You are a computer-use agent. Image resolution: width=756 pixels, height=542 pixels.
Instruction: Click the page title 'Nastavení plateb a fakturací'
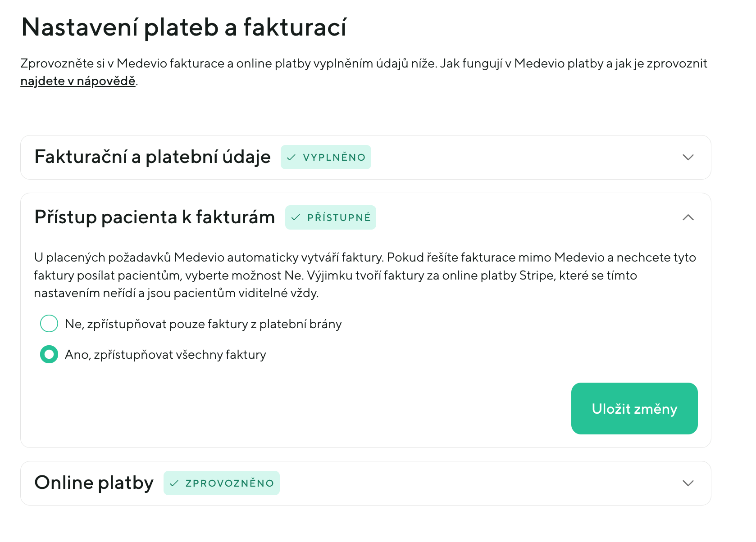tap(185, 28)
